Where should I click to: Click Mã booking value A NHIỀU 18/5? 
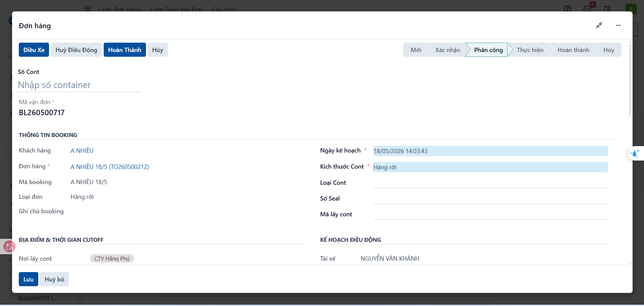point(89,182)
